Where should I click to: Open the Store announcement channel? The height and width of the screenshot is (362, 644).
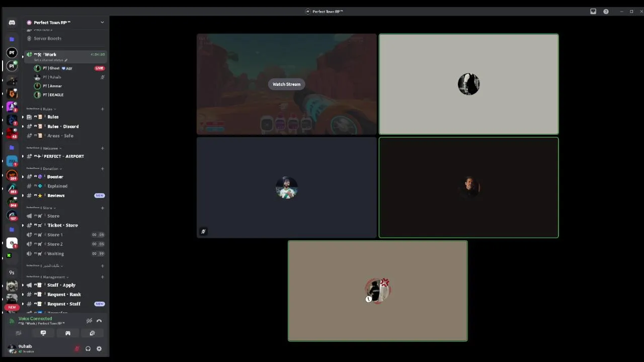coord(65,216)
